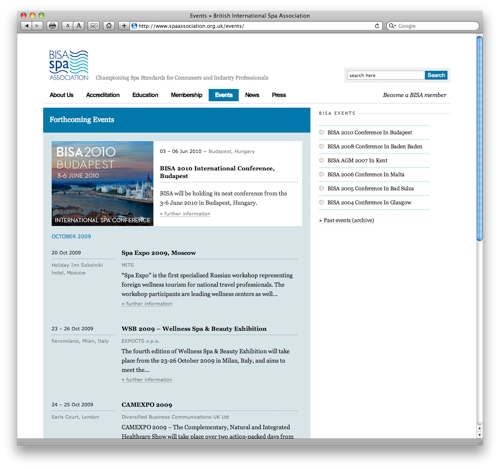This screenshot has width=500, height=469.
Task: Open the Press menu item
Action: [279, 95]
